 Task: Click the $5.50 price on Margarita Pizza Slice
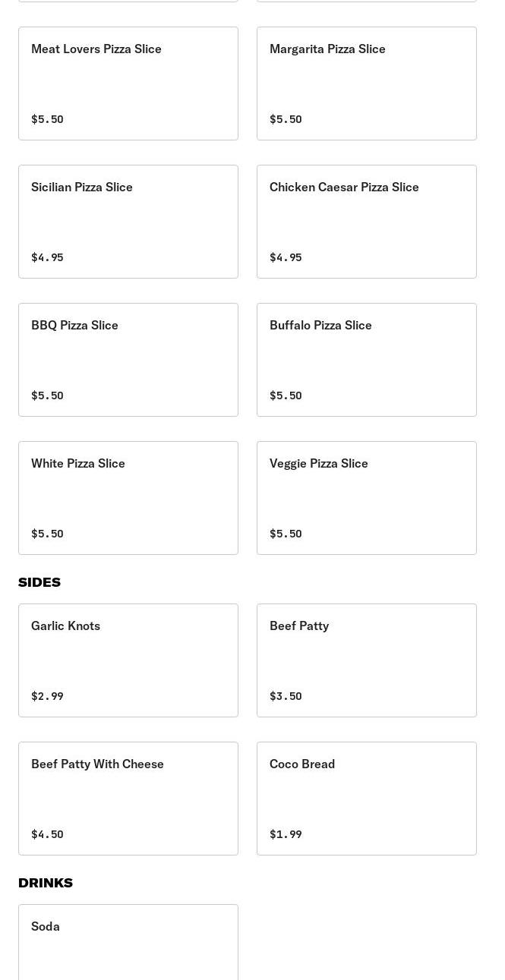click(286, 119)
